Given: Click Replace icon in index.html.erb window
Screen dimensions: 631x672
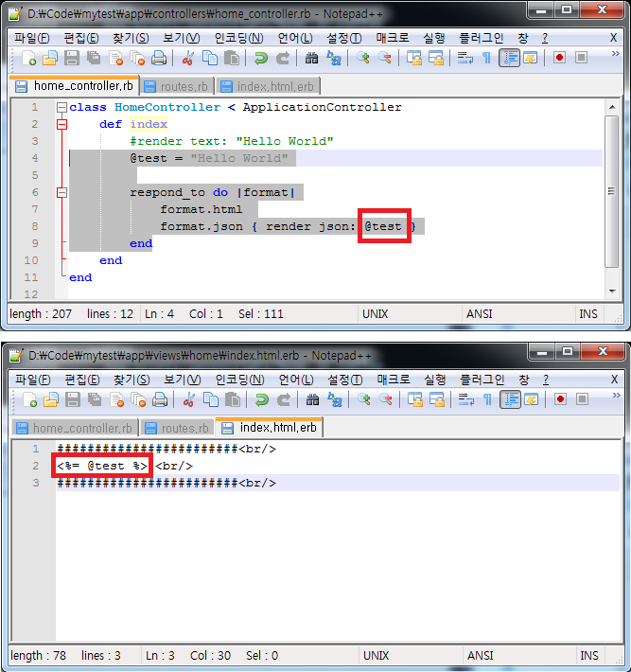Looking at the screenshot, I should coord(335,399).
